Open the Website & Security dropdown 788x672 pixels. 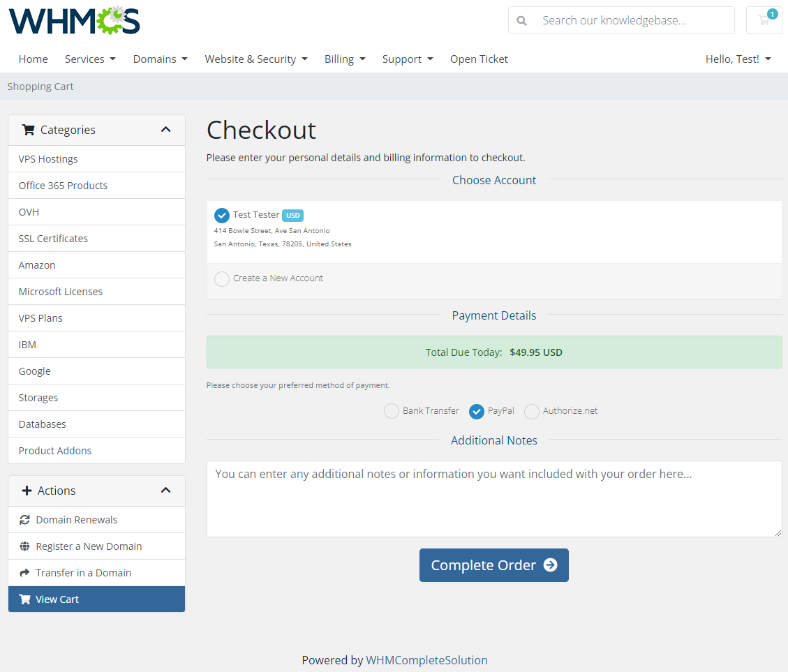256,59
